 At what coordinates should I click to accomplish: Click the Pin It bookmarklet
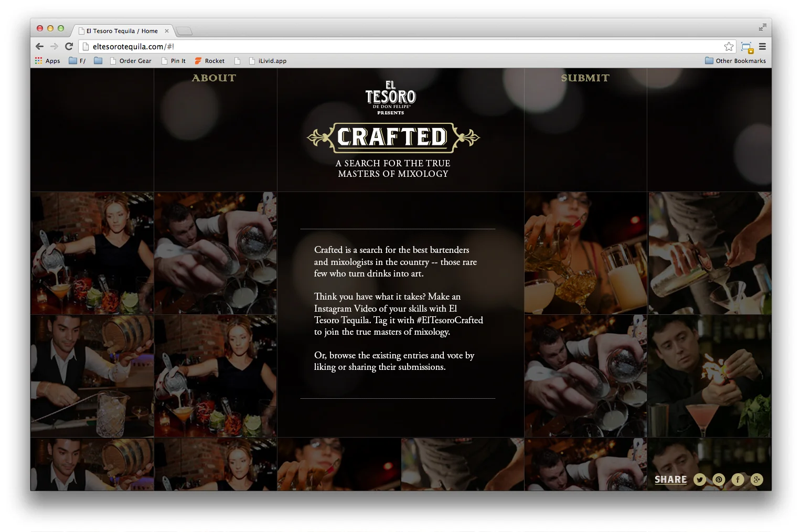(173, 61)
